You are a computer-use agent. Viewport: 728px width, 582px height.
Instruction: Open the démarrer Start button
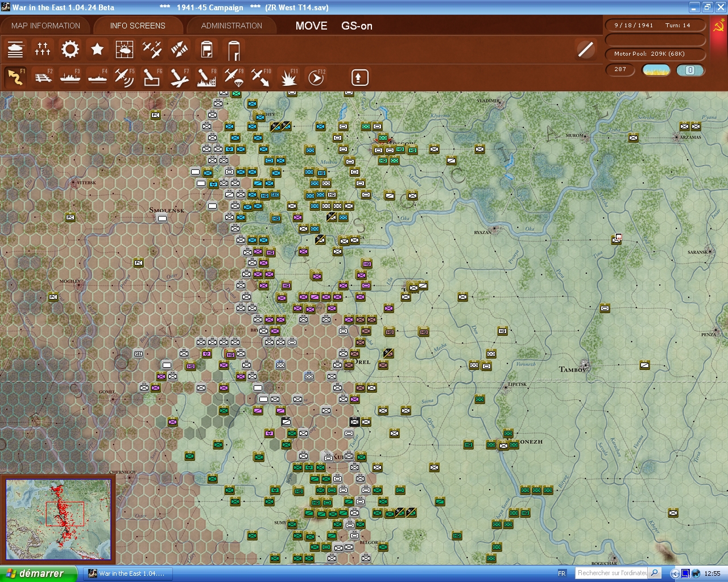pos(38,573)
